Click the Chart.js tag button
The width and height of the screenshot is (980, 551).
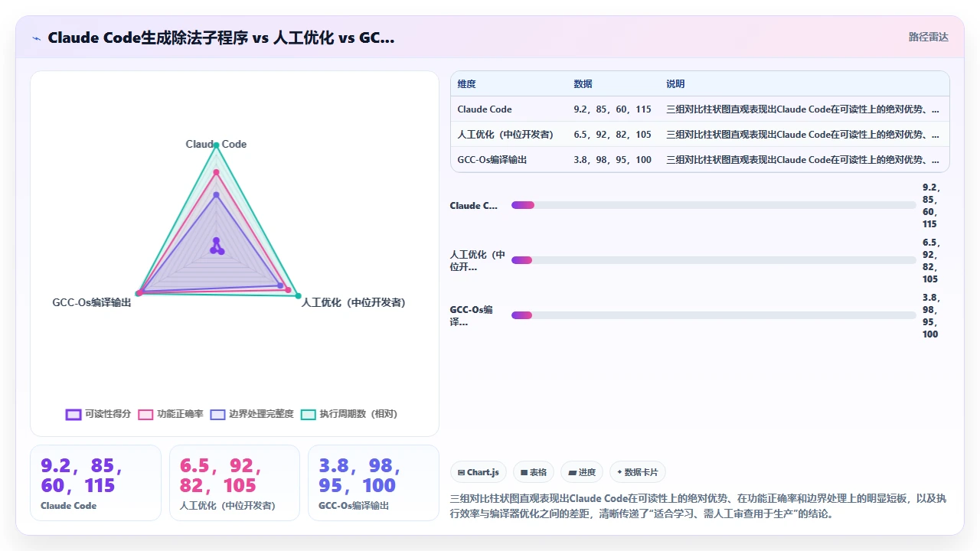pos(478,472)
